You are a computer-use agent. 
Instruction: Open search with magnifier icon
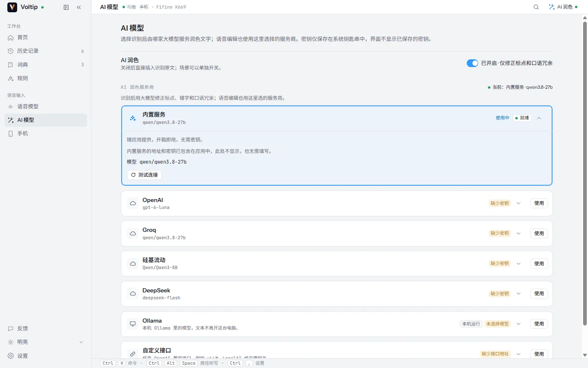tap(536, 7)
